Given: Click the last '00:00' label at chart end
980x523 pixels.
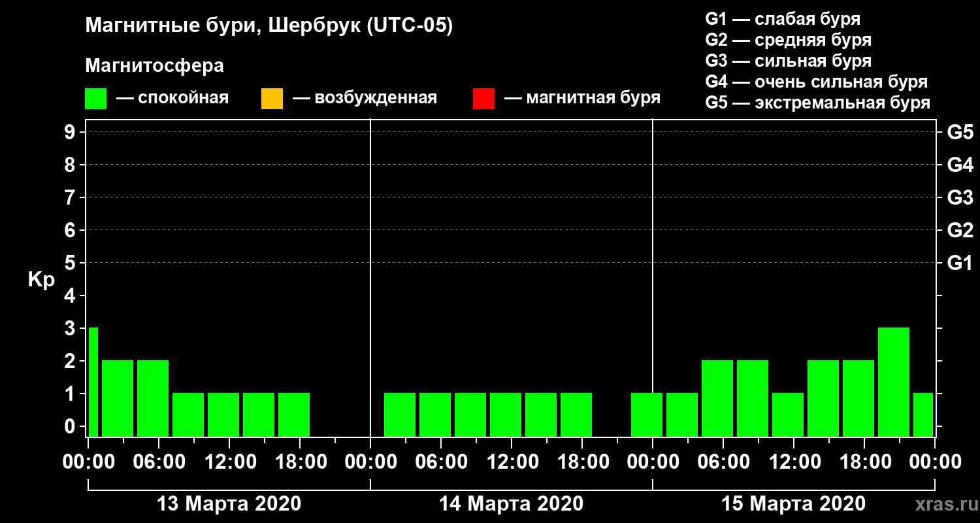Looking at the screenshot, I should point(935,462).
